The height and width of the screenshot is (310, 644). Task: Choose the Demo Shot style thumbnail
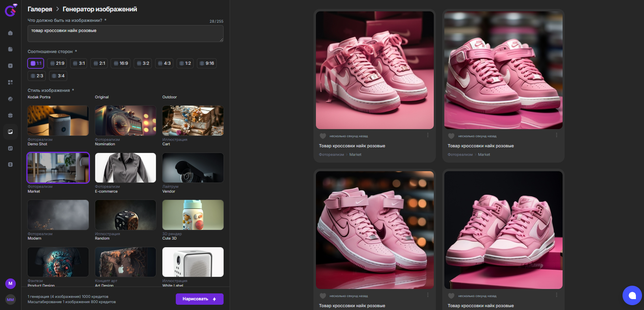click(58, 121)
